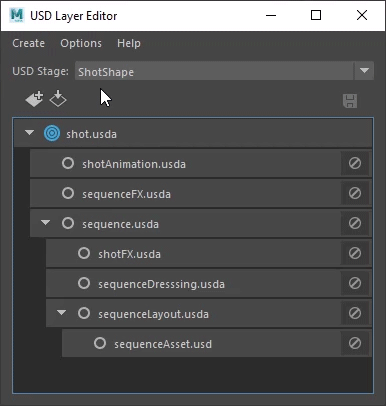
Task: Load existing layer with import icon
Action: click(58, 98)
